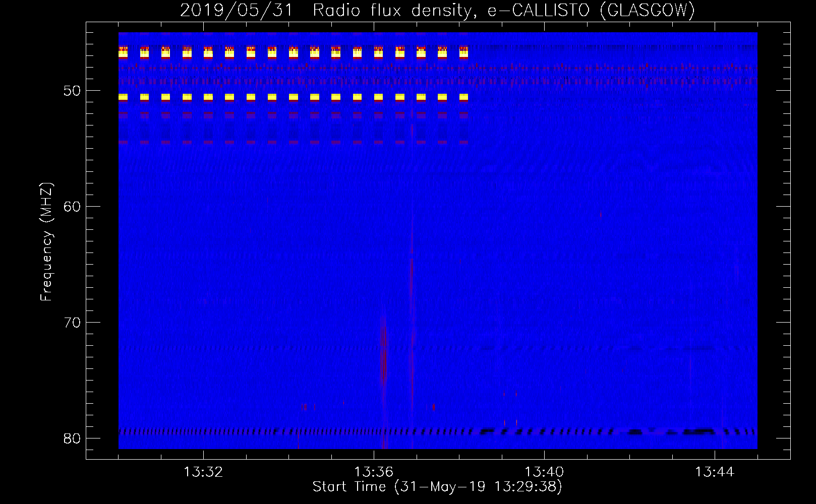Click the 'Start Time (31-May-19 13:29:38)' label
The image size is (816, 504).
[437, 487]
